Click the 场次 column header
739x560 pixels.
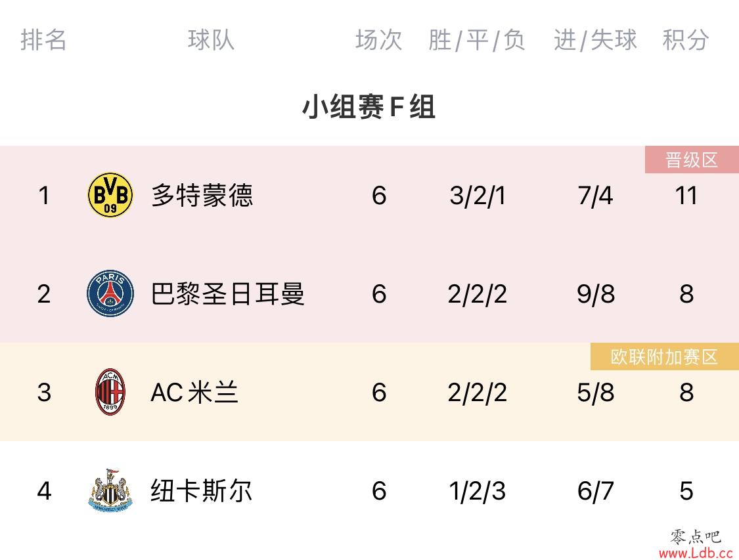(379, 39)
